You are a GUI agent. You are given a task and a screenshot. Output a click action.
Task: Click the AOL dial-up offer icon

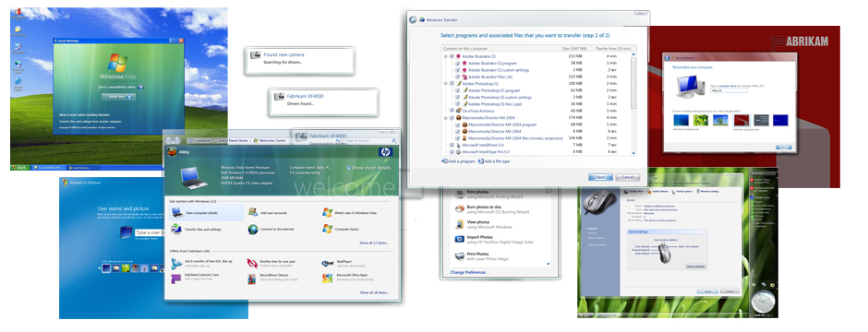[x=176, y=263]
